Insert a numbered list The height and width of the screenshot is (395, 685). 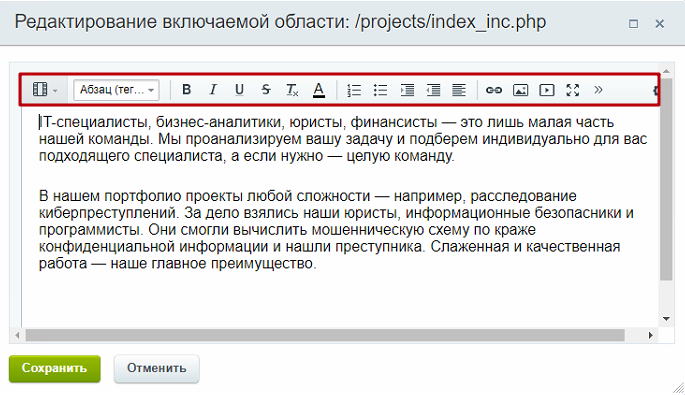coord(354,90)
